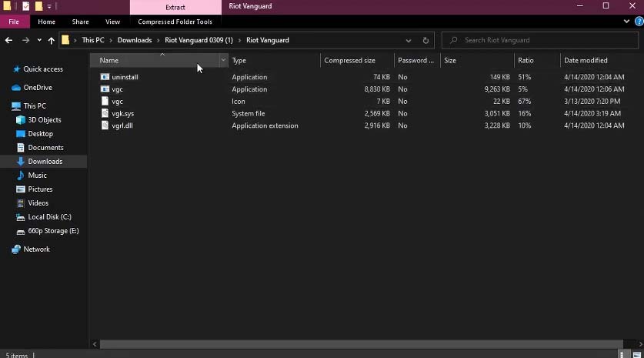This screenshot has width=644, height=358.
Task: Switch to the Home ribbon tab
Action: (x=46, y=22)
